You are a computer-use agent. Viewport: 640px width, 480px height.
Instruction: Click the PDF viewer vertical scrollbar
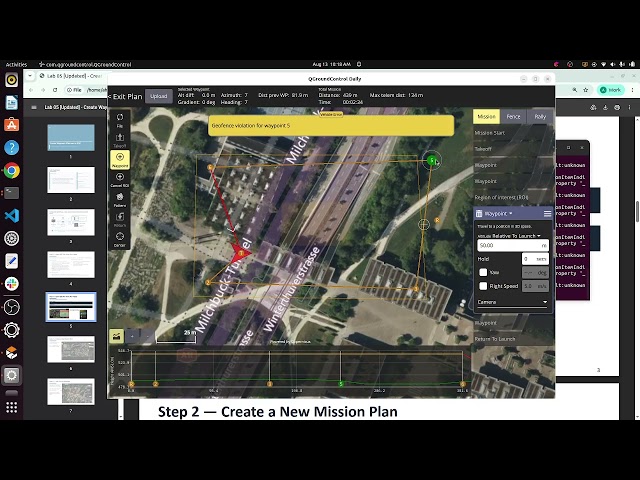pos(637,211)
